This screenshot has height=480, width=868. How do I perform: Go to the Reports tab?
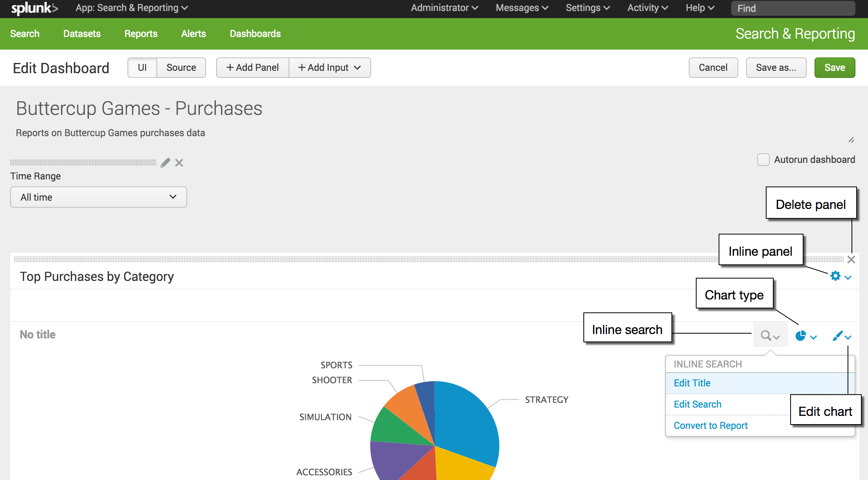[x=141, y=34]
